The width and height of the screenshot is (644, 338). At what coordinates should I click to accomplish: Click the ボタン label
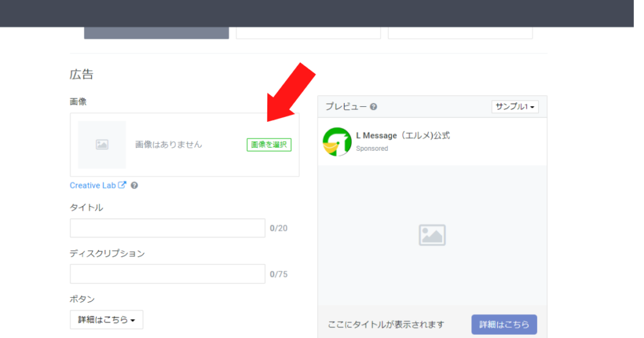82,299
